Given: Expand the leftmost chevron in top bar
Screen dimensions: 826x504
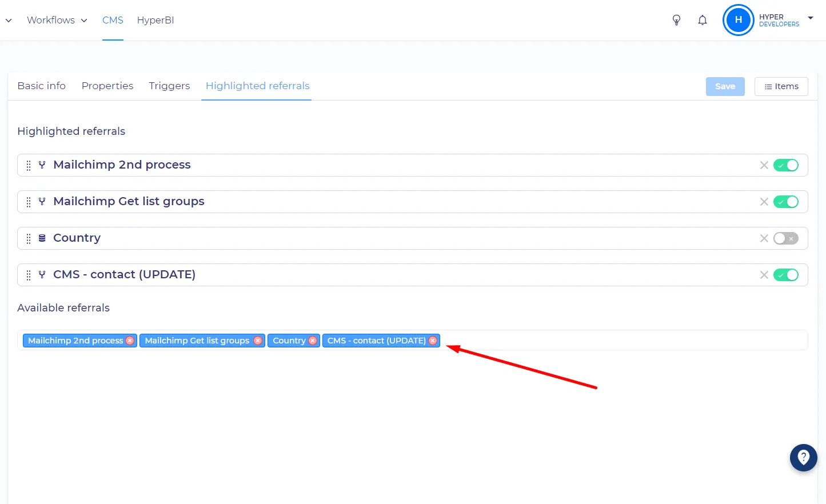Looking at the screenshot, I should (9, 21).
